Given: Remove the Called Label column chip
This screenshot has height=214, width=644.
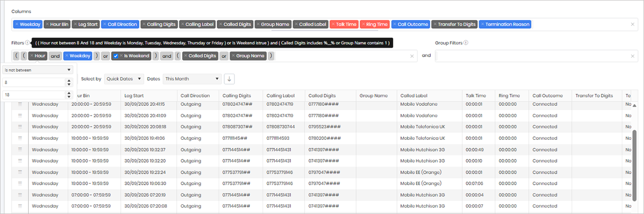Looking at the screenshot, I should coord(296,24).
